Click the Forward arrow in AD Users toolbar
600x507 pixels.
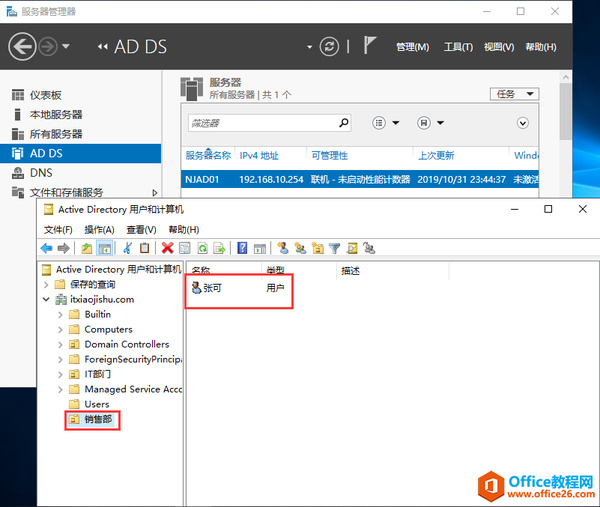[64, 248]
